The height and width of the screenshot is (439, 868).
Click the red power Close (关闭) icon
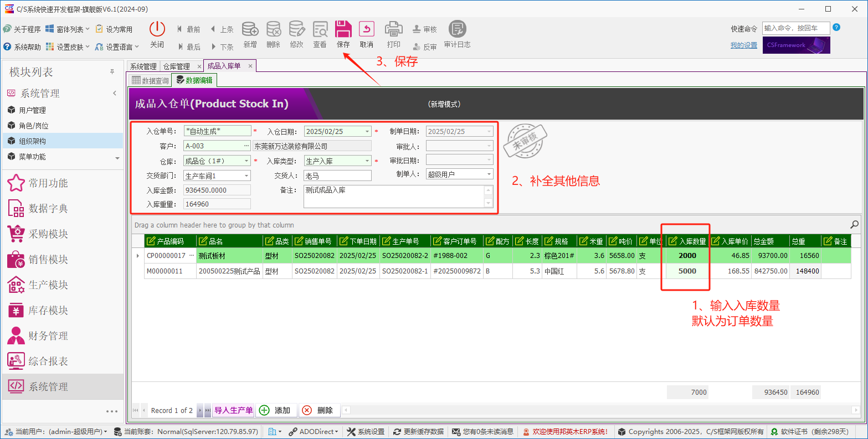[x=157, y=34]
